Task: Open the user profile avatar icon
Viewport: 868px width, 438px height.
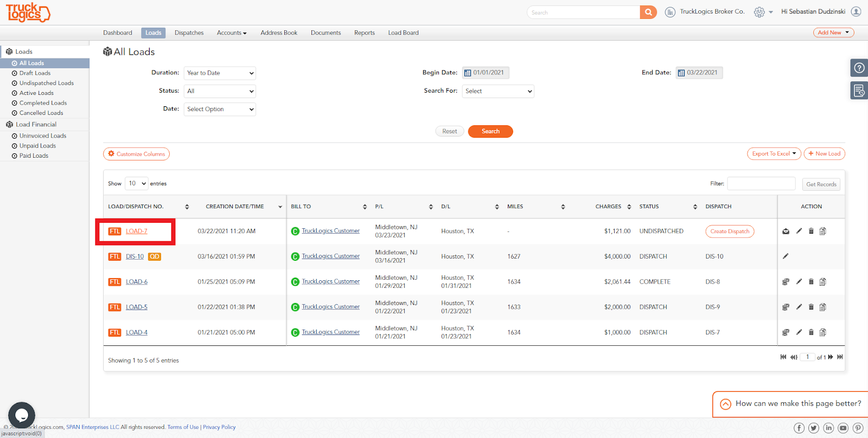Action: coord(856,11)
